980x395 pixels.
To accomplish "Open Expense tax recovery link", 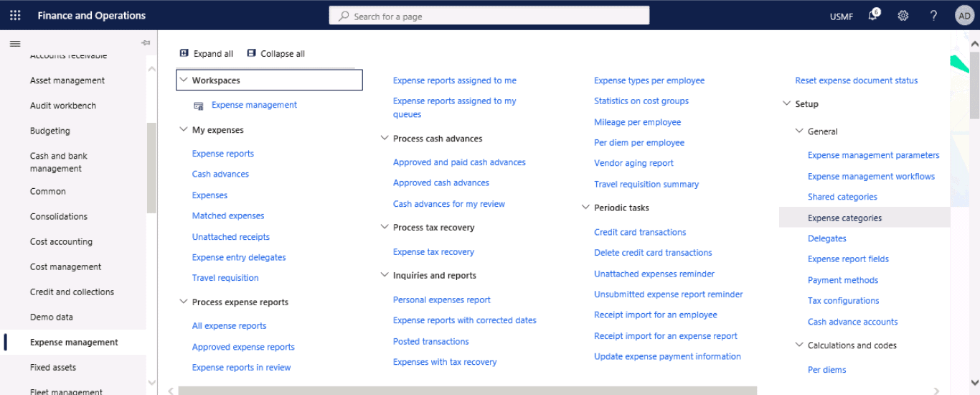I will coord(433,252).
